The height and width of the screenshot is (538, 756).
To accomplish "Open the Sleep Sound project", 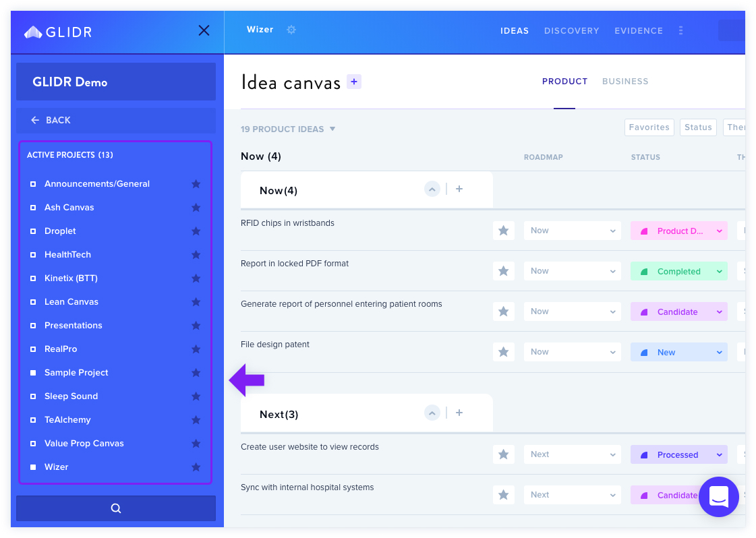I will coord(71,396).
